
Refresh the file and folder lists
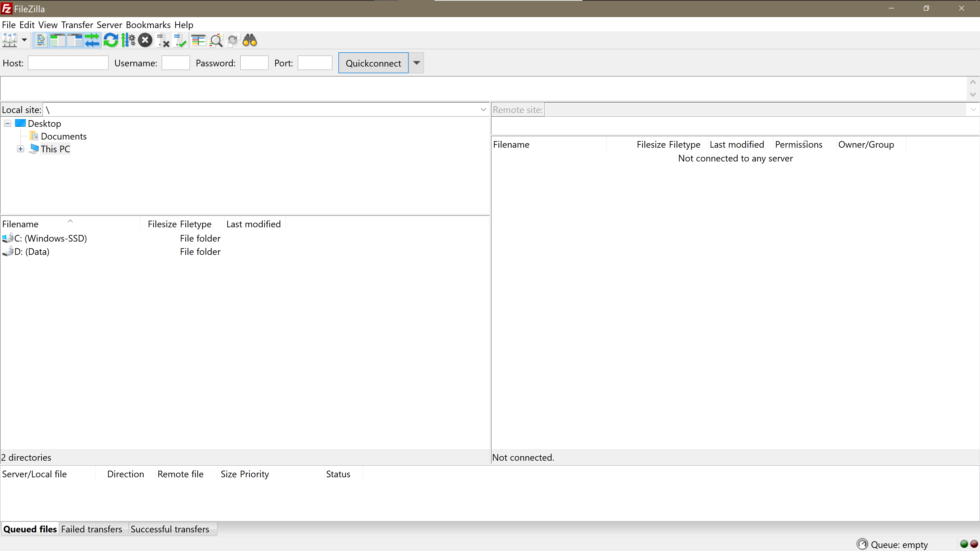[111, 40]
